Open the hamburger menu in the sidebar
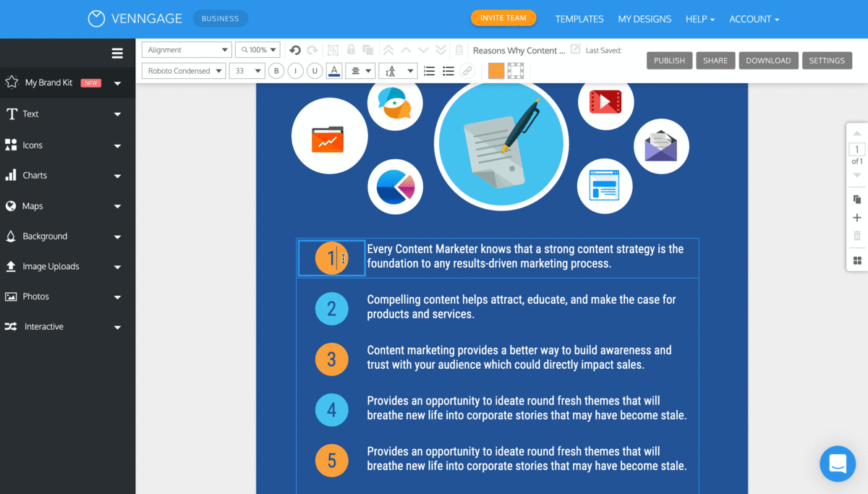This screenshot has height=494, width=868. pos(117,53)
